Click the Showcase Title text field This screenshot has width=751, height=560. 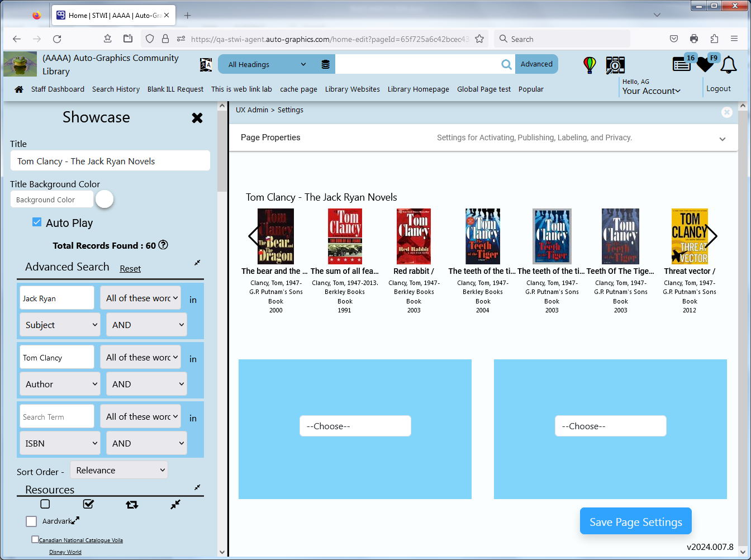coord(110,161)
